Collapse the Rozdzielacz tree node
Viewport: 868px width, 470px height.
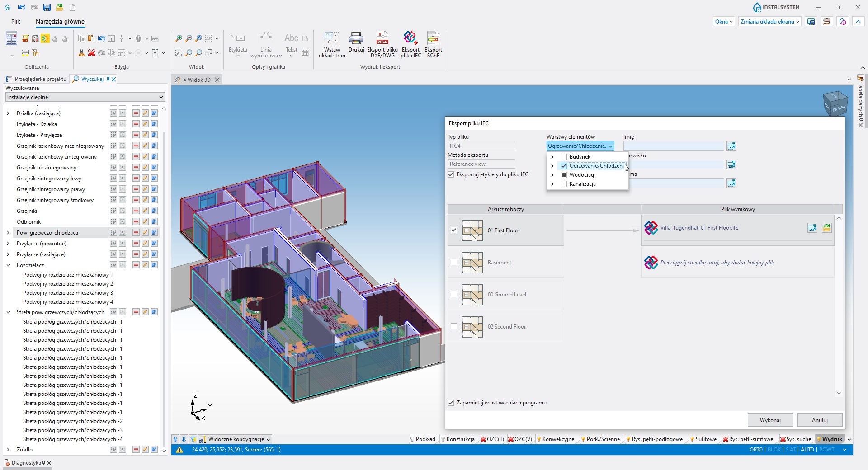pyautogui.click(x=8, y=265)
